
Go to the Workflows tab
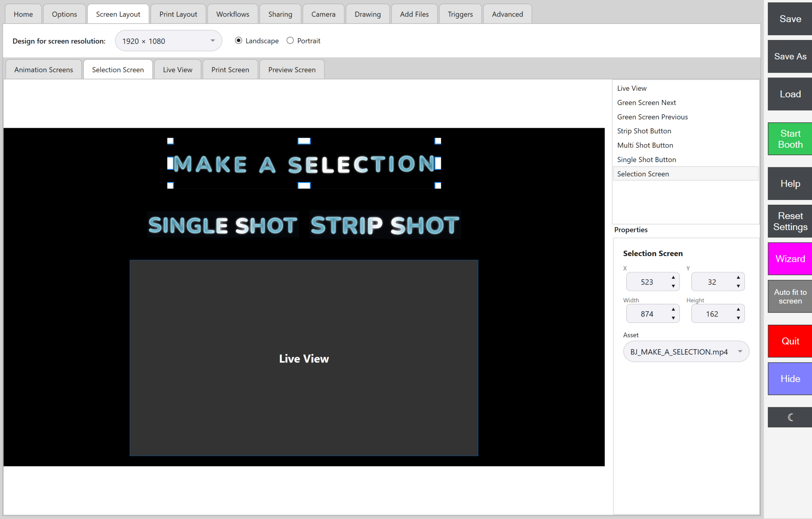233,14
